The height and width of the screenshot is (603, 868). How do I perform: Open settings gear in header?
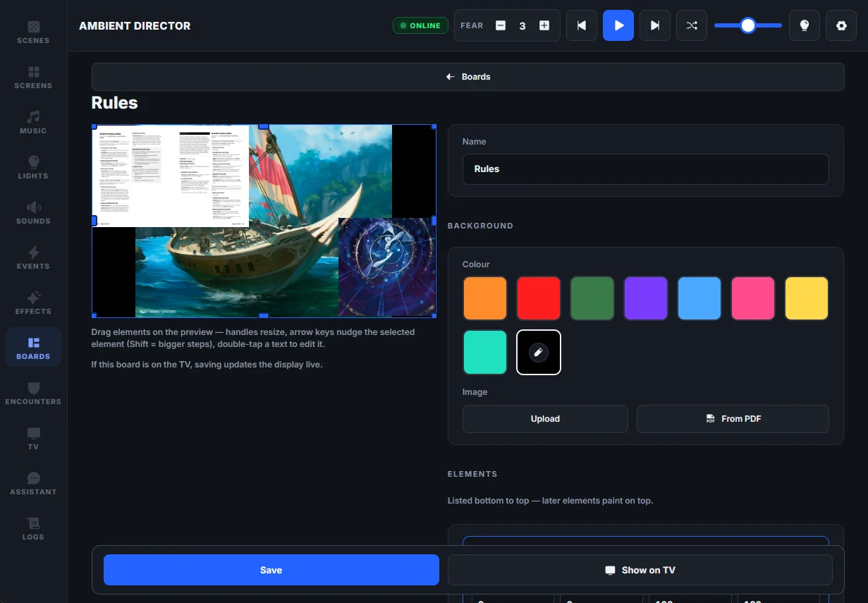point(841,25)
